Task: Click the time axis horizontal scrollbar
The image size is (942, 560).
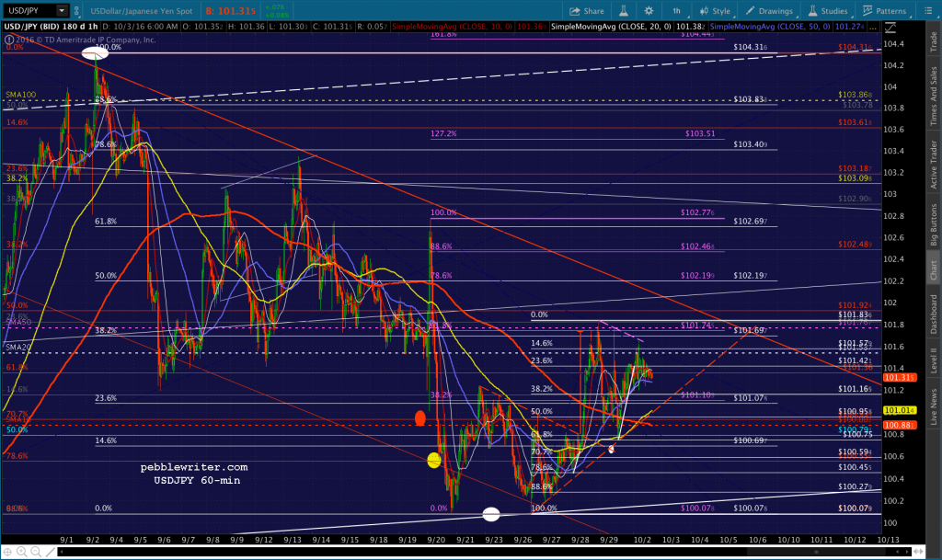Action: (486, 552)
